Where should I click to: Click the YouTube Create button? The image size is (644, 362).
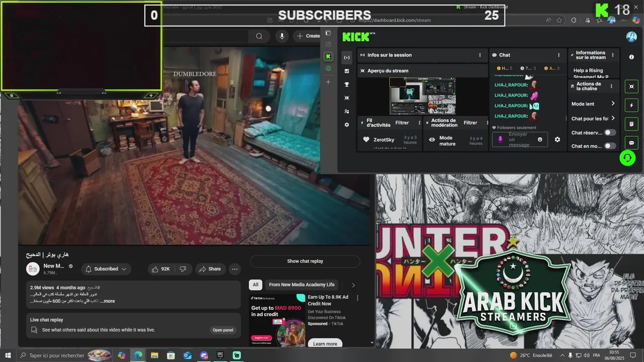coord(308,36)
